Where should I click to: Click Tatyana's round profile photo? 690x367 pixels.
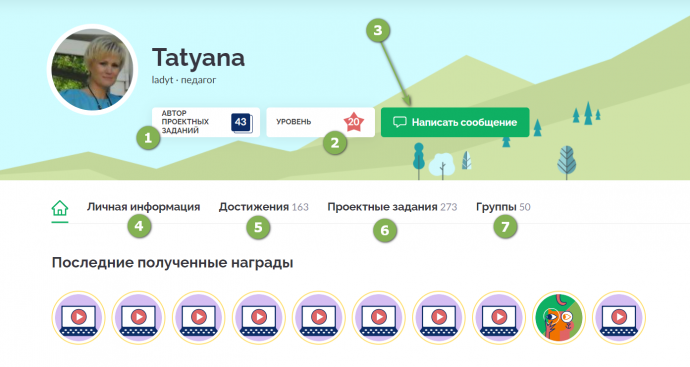(x=92, y=70)
